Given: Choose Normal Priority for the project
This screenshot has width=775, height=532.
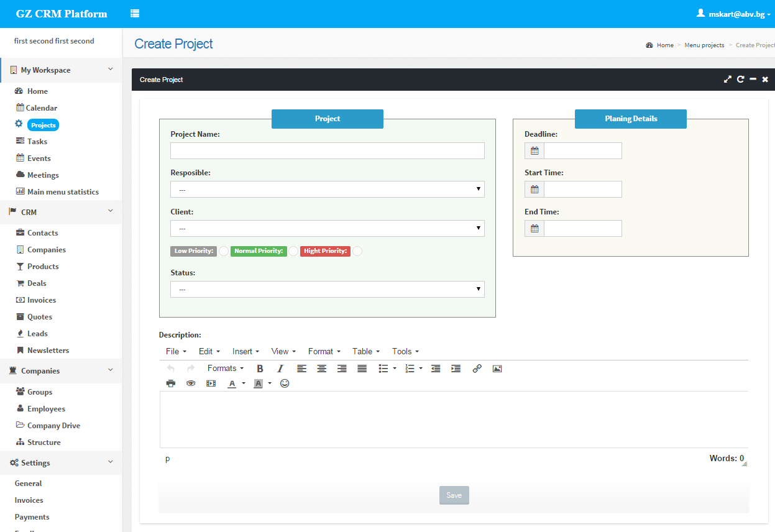Looking at the screenshot, I should tap(293, 251).
